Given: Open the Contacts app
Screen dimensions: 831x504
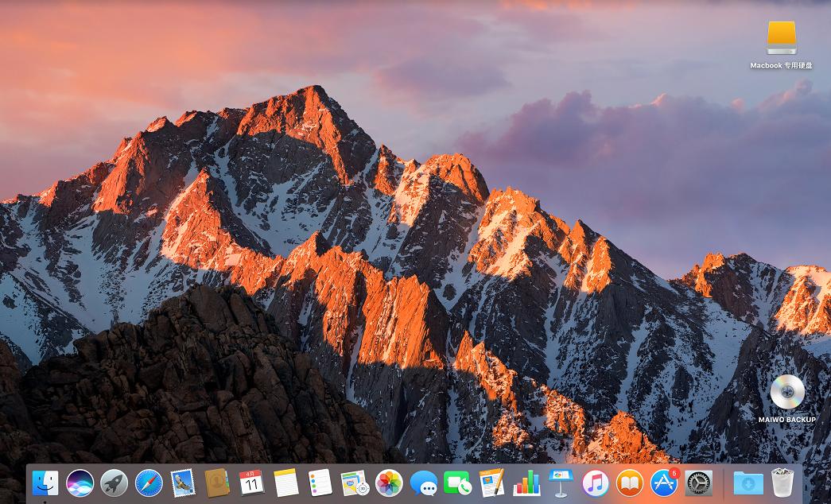Looking at the screenshot, I should tap(216, 483).
